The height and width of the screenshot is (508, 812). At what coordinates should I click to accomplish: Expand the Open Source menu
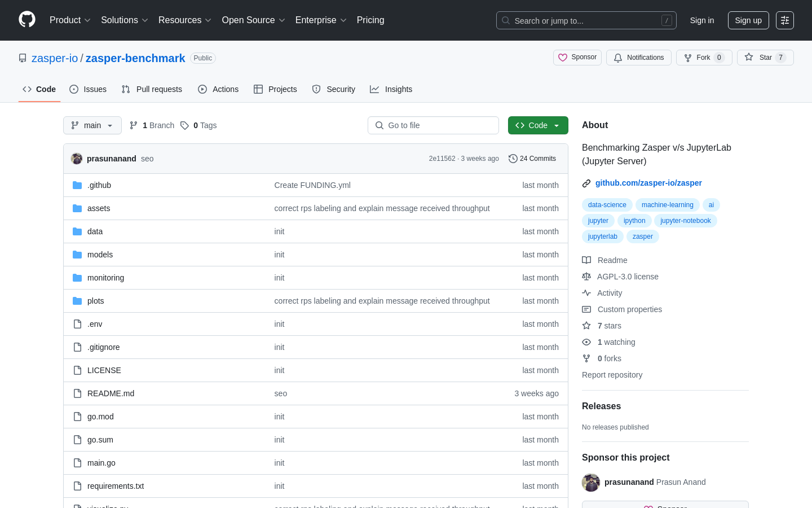click(x=254, y=20)
